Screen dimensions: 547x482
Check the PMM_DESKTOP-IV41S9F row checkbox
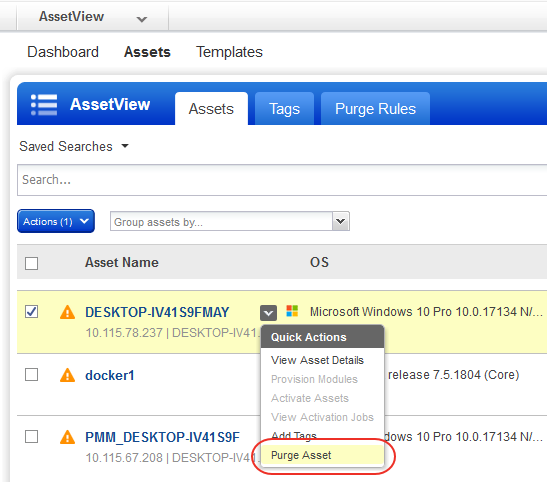coord(31,437)
